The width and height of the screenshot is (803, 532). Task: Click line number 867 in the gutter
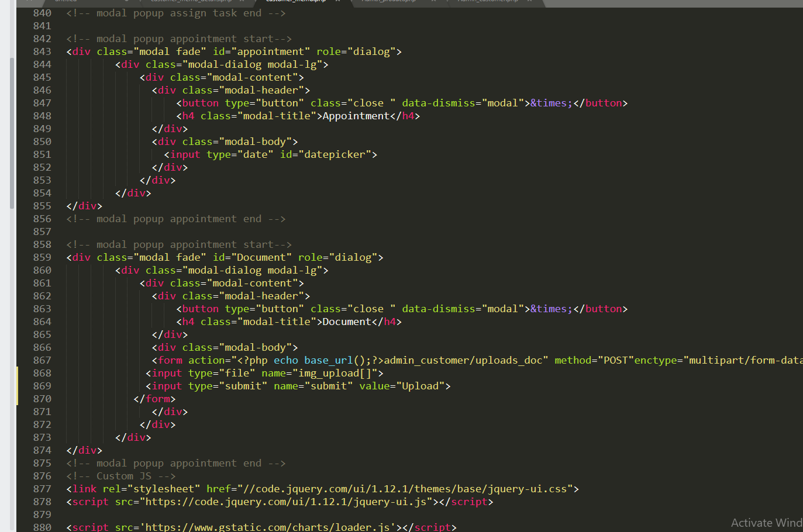pos(42,360)
